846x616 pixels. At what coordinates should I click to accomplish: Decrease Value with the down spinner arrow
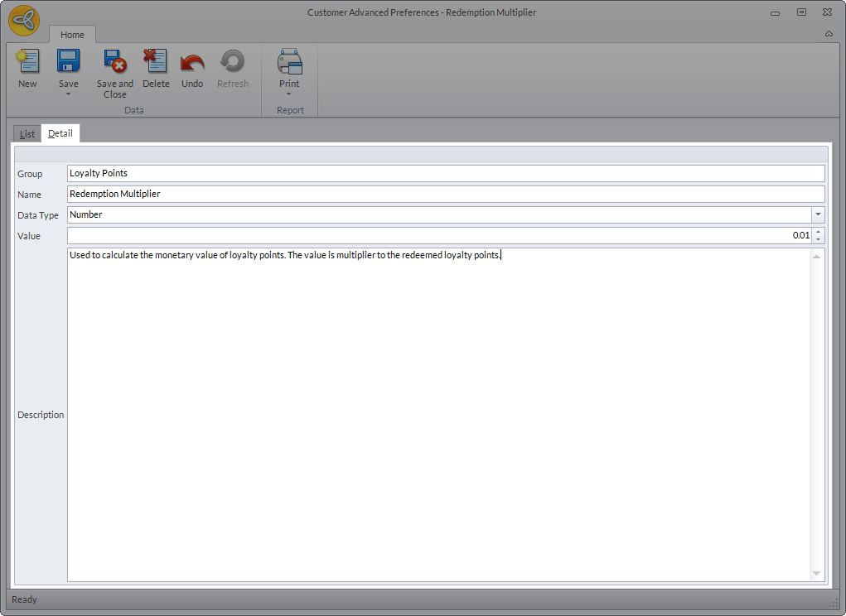819,239
